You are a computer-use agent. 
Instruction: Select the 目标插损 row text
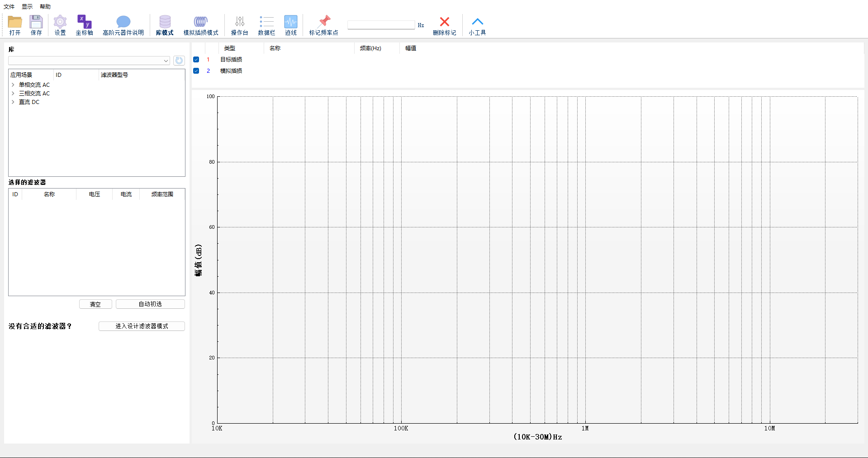[x=231, y=60]
